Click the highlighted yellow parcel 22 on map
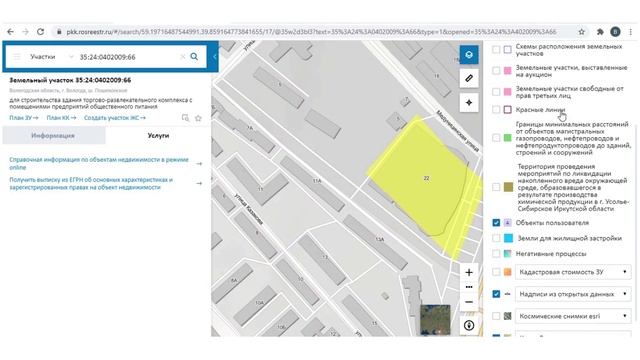 (x=424, y=184)
